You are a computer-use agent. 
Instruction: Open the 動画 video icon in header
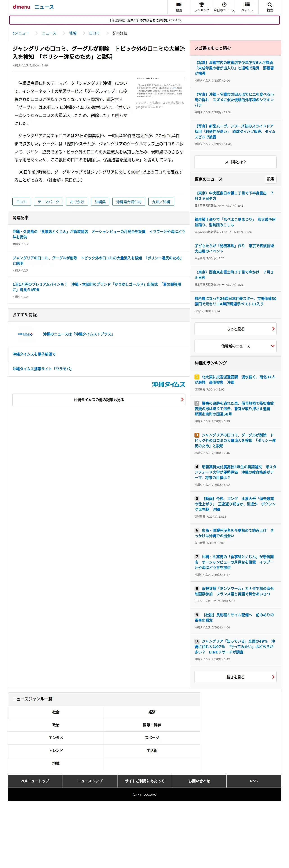click(x=179, y=7)
